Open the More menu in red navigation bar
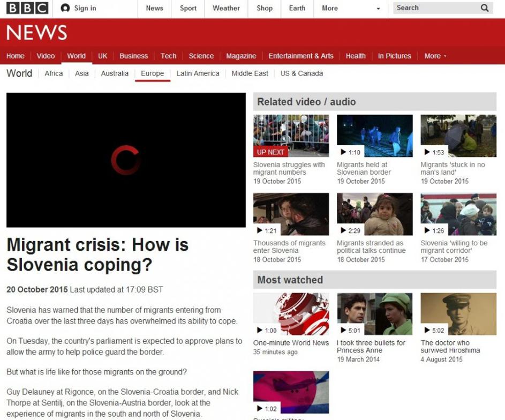Image resolution: width=505 pixels, height=420 pixels. 435,56
